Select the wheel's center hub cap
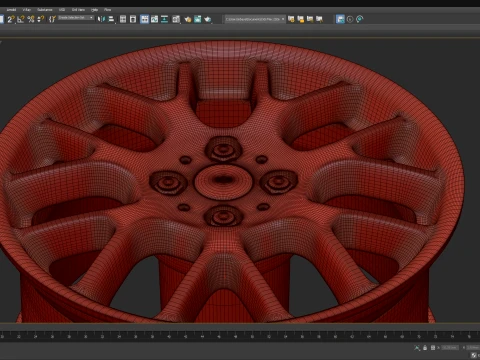This screenshot has height=360, width=480. point(223,181)
